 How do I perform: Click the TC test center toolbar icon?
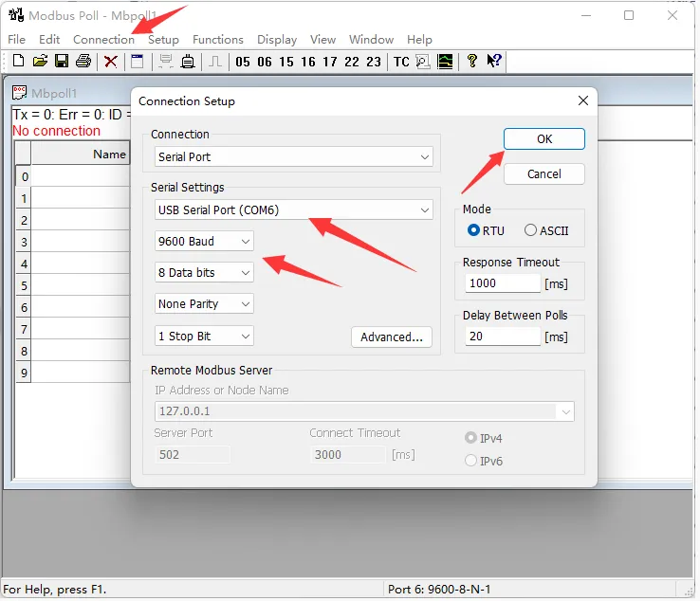tap(401, 62)
